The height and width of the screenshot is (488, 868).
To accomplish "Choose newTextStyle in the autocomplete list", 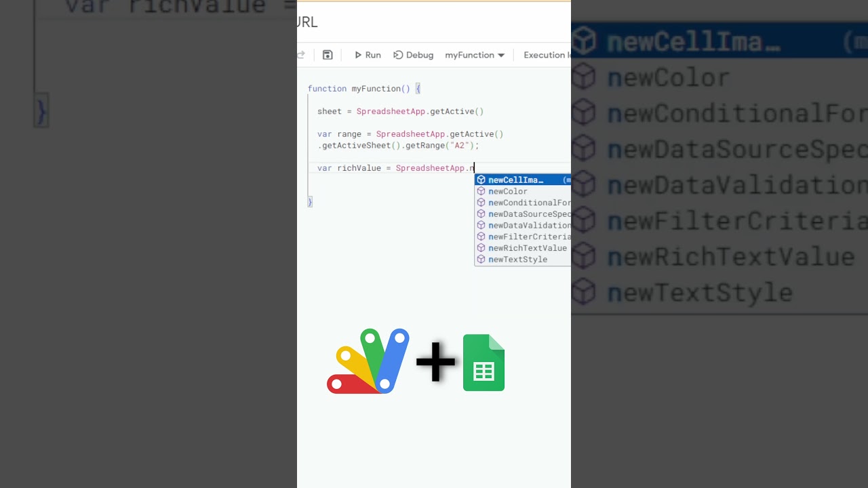I will click(x=523, y=260).
